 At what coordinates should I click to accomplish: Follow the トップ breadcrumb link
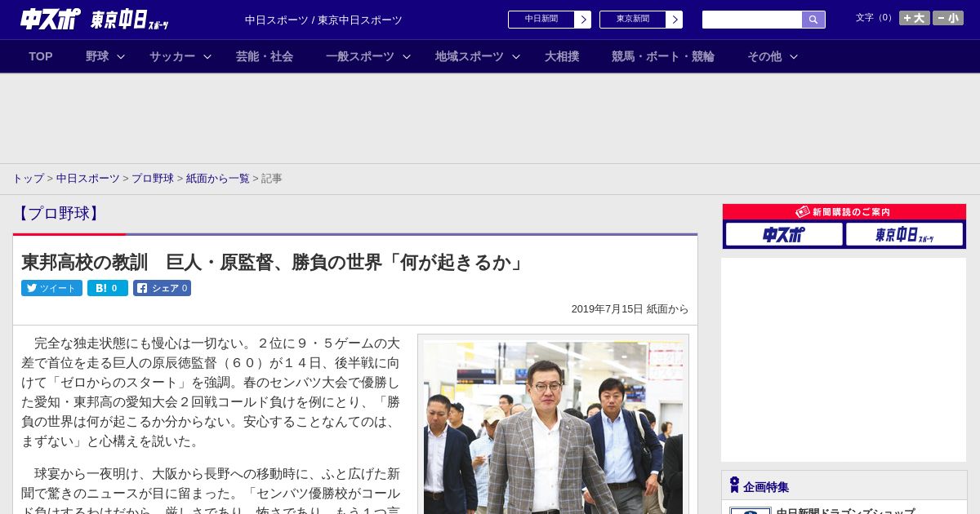coord(28,178)
